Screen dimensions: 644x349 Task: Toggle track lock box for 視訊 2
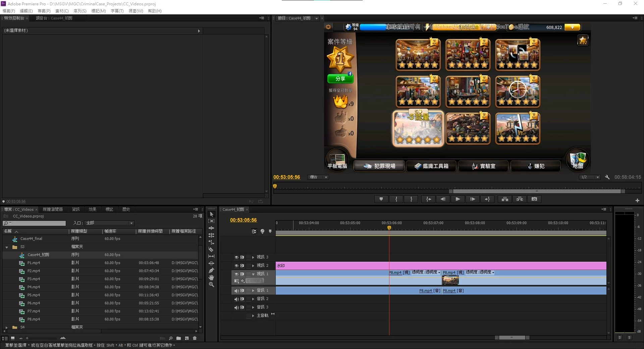tap(248, 266)
